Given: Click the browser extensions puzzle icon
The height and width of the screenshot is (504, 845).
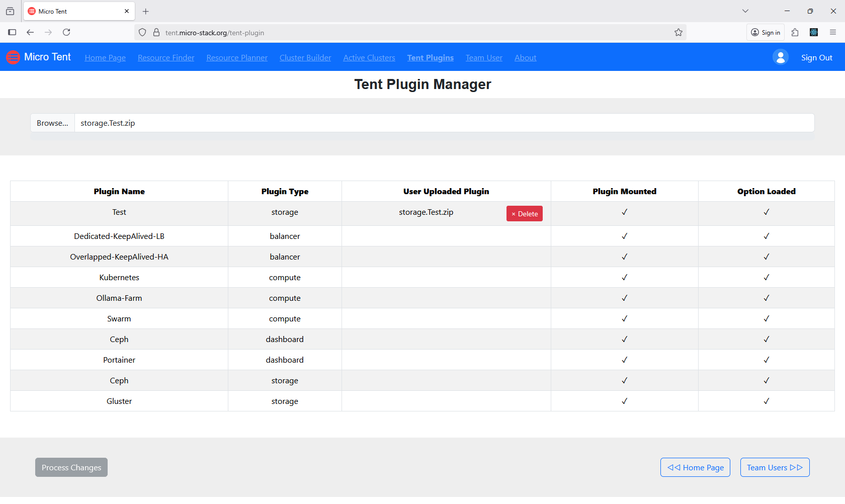Looking at the screenshot, I should point(795,32).
